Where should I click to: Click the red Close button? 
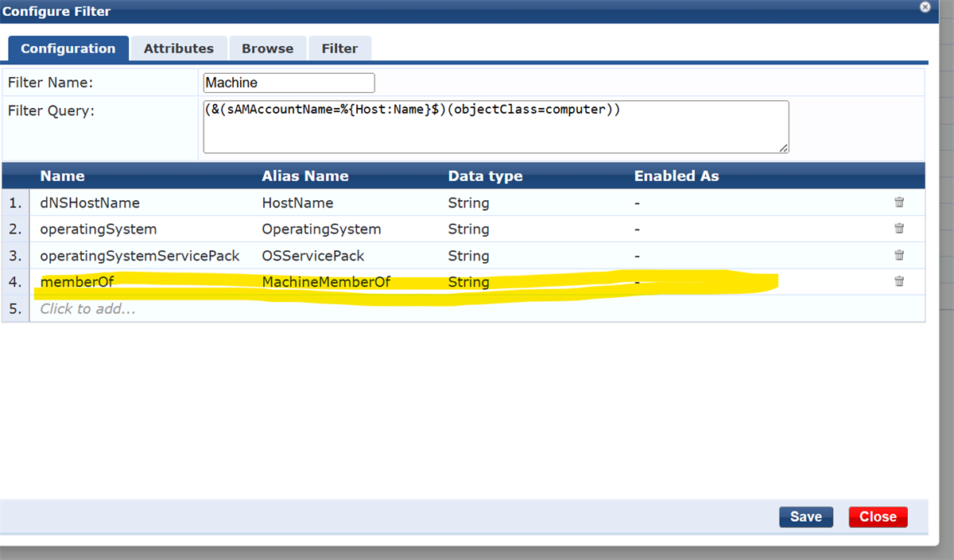878,516
